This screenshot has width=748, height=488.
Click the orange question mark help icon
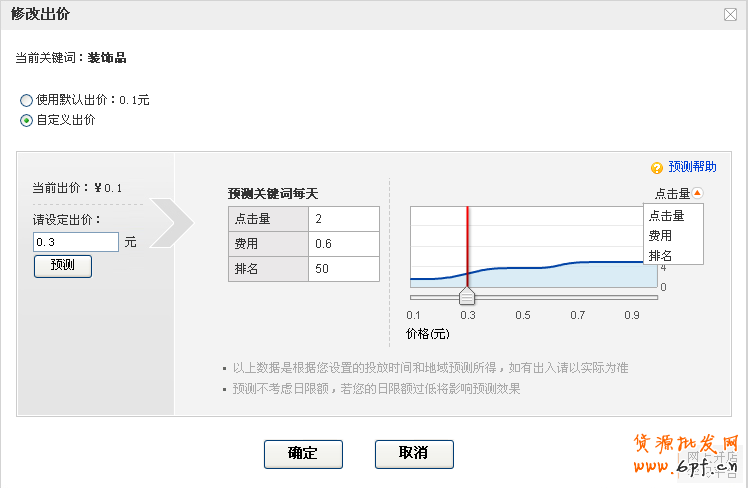point(657,168)
